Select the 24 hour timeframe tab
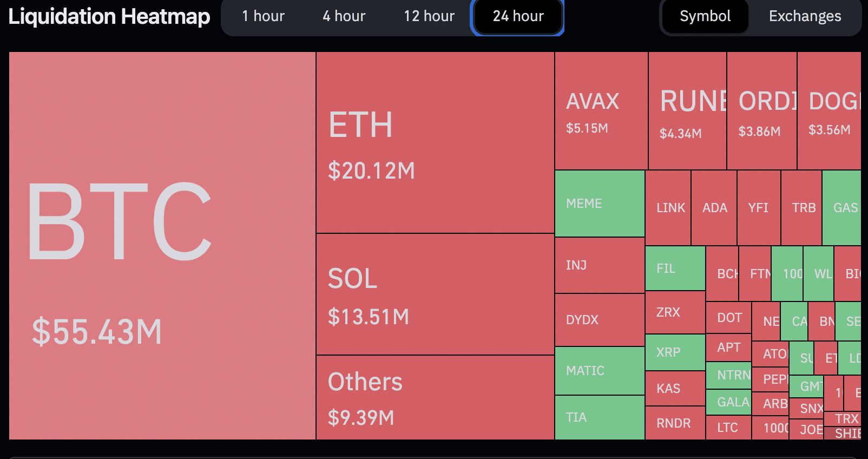The width and height of the screenshot is (868, 459). [x=518, y=16]
